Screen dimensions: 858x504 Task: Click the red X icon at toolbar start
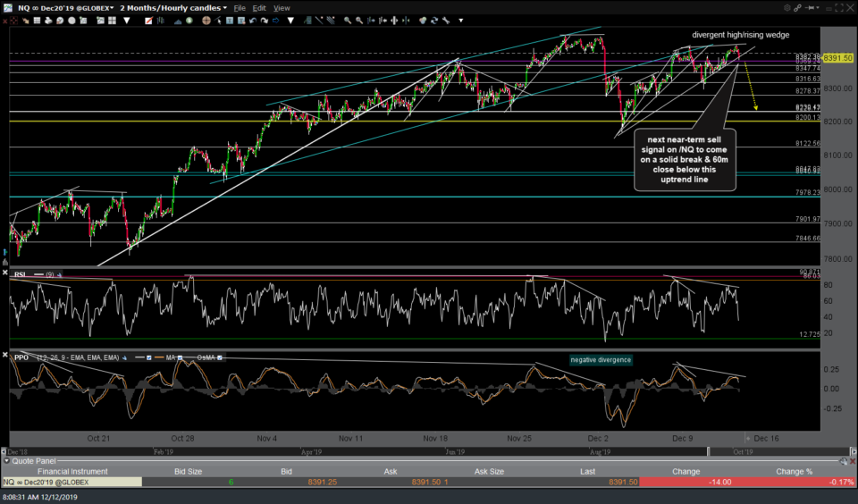5,21
